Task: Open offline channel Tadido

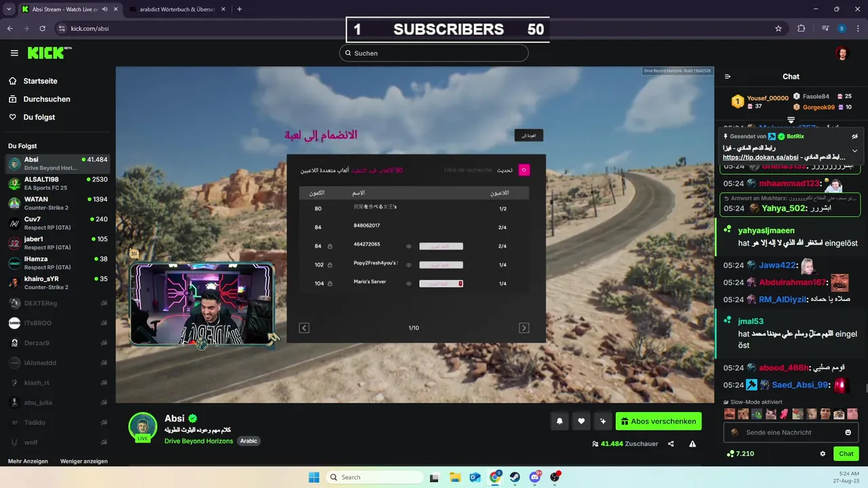Action: [58, 422]
